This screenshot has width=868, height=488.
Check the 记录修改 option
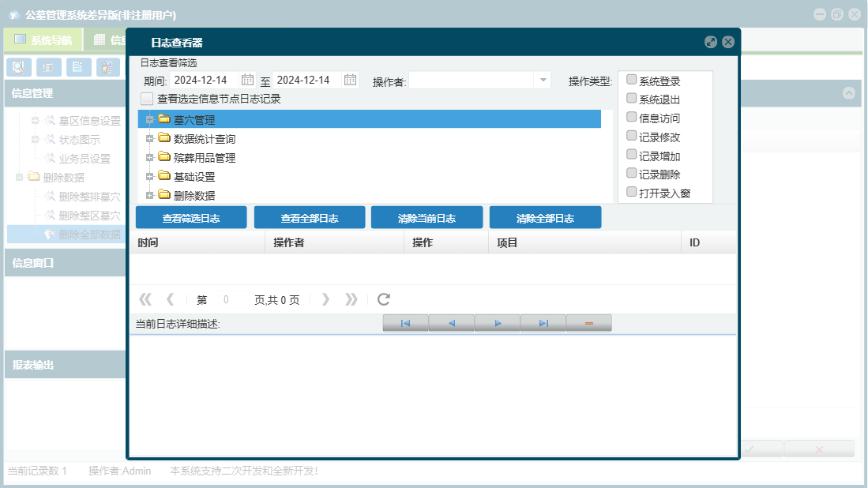pyautogui.click(x=631, y=136)
